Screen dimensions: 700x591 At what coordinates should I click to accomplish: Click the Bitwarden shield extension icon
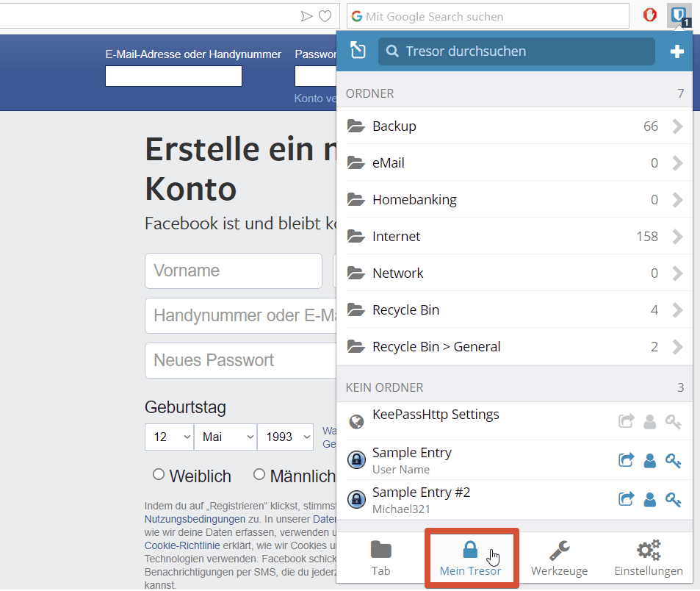(x=679, y=16)
